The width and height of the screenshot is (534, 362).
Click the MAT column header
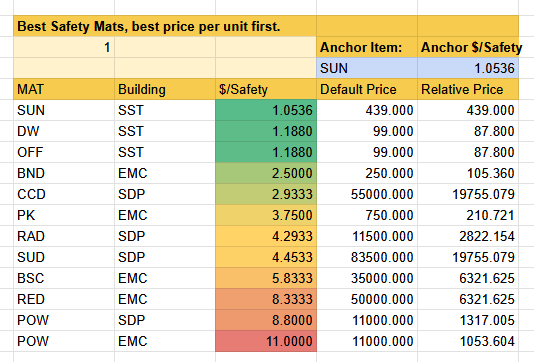64,89
